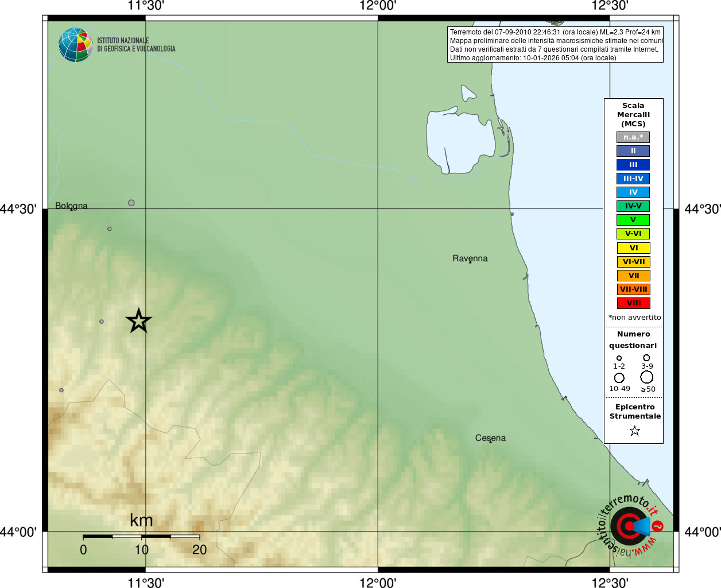This screenshot has height=588, width=721.
Task: Click the 'Scala Mercalli (MCS)' legend title
Action: (633, 115)
